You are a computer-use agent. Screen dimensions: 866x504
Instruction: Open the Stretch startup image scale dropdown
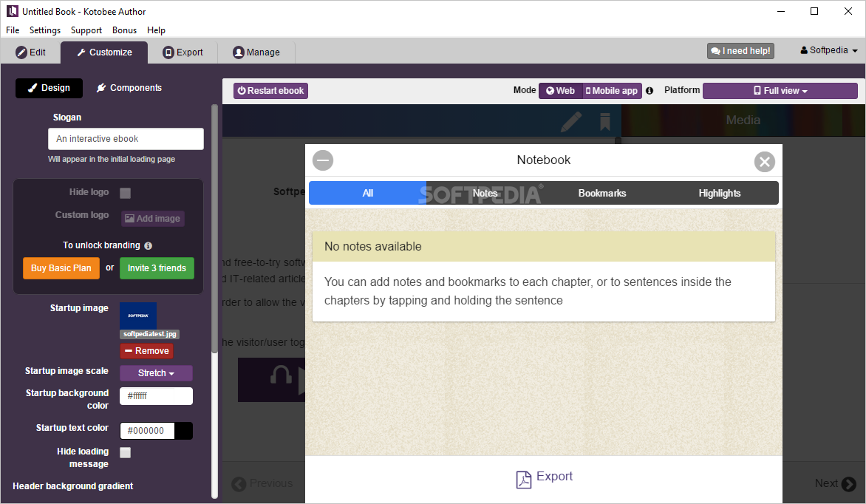[x=157, y=373]
